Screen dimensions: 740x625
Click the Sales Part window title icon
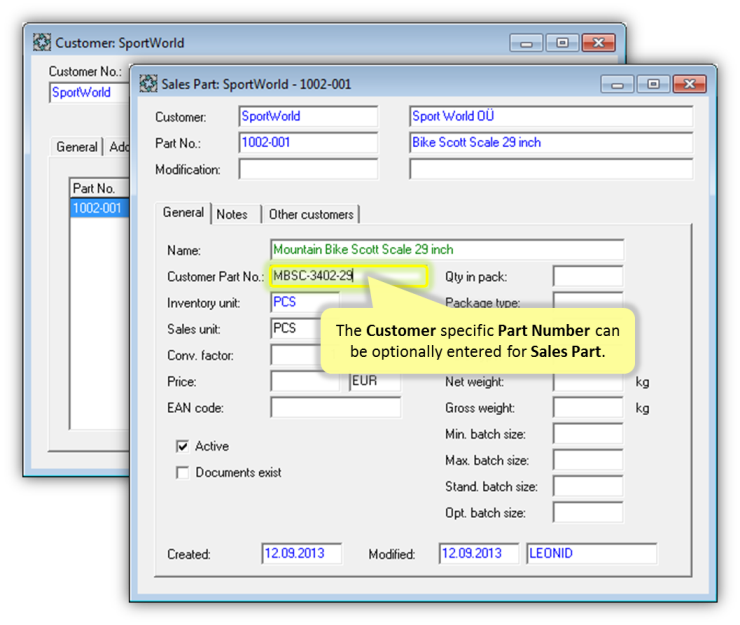pyautogui.click(x=148, y=84)
